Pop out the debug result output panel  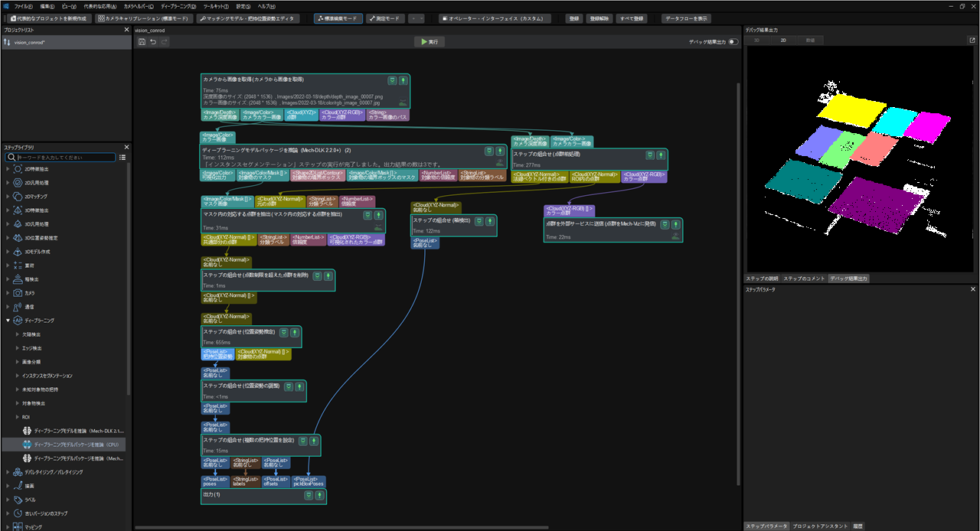point(972,40)
